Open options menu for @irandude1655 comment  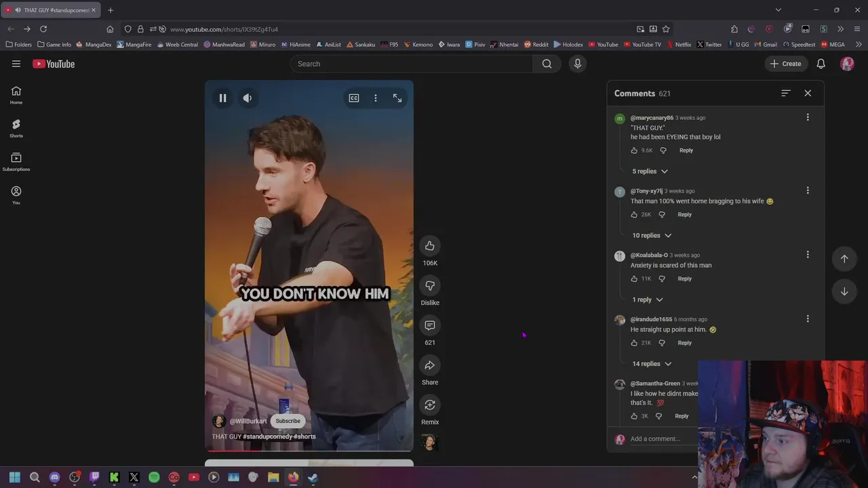coord(808,319)
